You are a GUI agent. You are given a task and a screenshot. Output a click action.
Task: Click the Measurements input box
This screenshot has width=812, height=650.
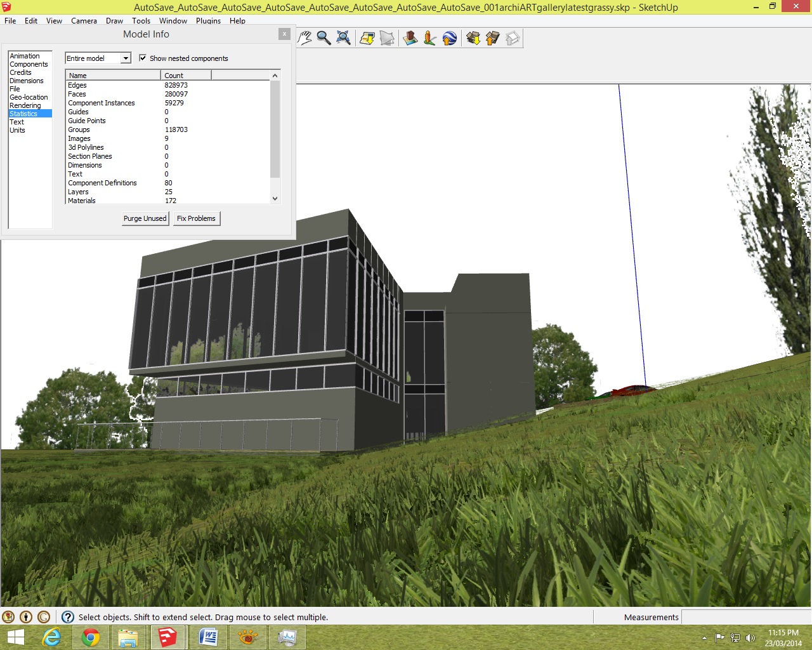coord(745,617)
